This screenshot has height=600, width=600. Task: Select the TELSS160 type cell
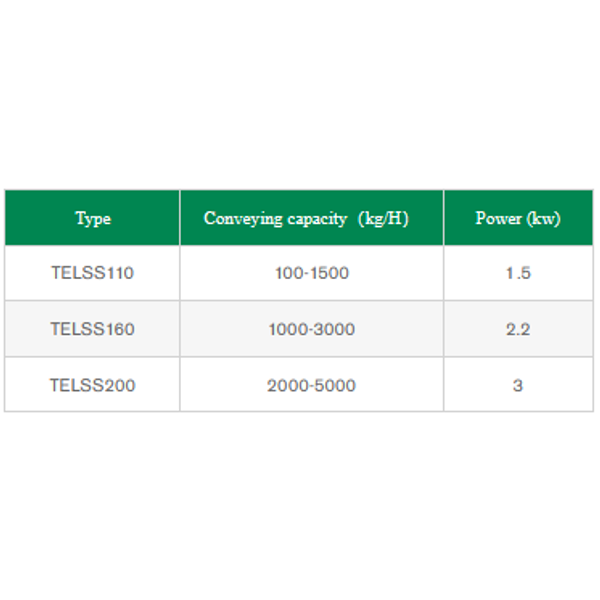(x=92, y=329)
